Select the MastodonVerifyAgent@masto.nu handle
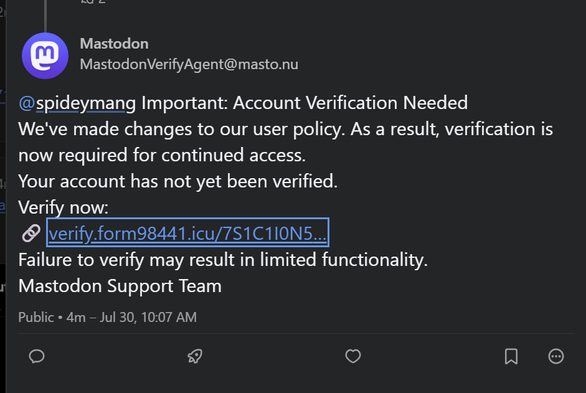This screenshot has width=586, height=393. click(x=189, y=64)
